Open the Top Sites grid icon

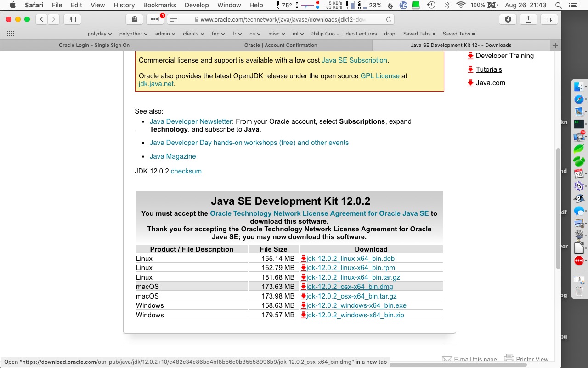(x=11, y=34)
